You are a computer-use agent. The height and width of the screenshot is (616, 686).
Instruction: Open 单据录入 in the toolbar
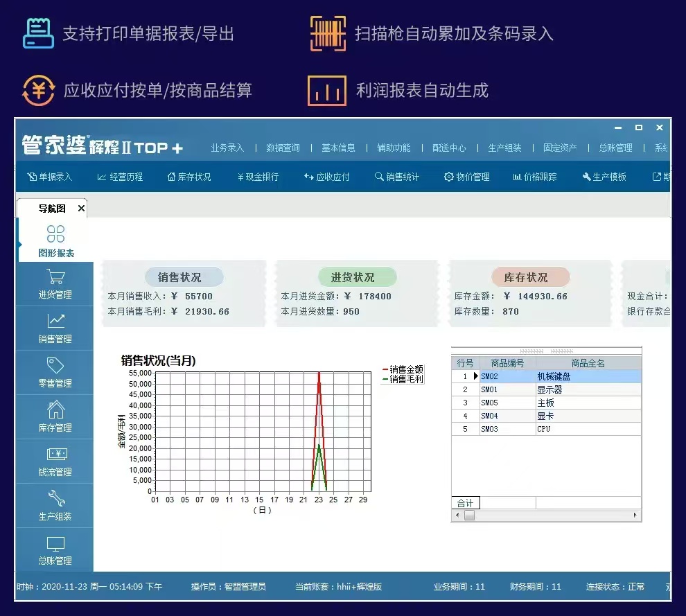(x=49, y=177)
